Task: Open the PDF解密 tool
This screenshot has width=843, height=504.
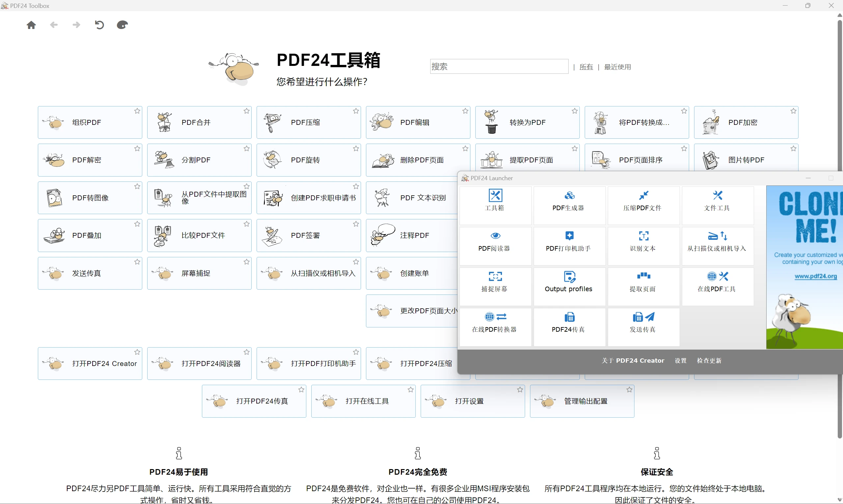Action: click(x=90, y=160)
